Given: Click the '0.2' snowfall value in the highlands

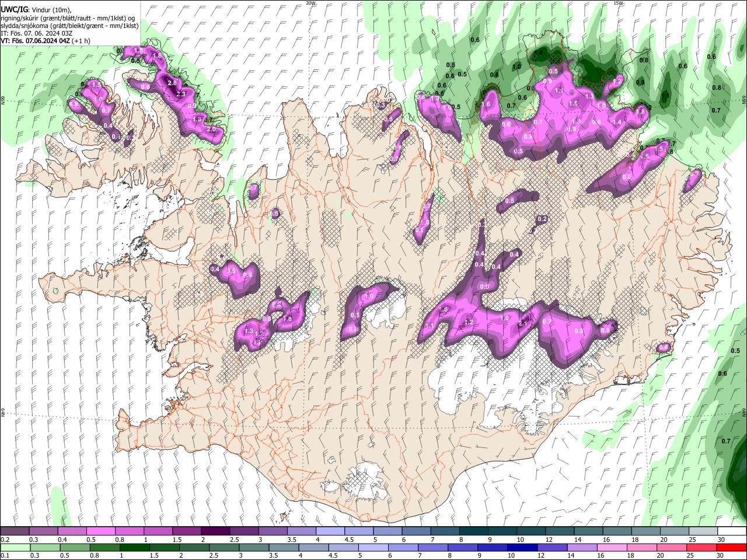Looking at the screenshot, I should 542,219.
